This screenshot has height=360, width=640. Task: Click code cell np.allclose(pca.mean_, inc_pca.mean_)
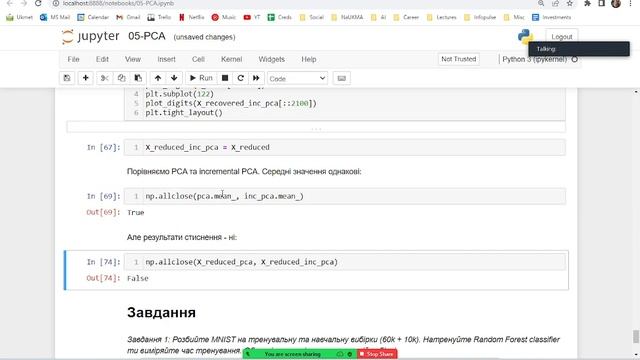[345, 196]
